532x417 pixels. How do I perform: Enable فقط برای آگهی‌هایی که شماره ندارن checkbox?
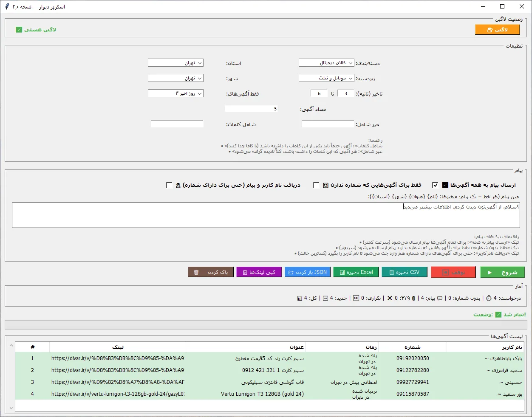click(316, 185)
